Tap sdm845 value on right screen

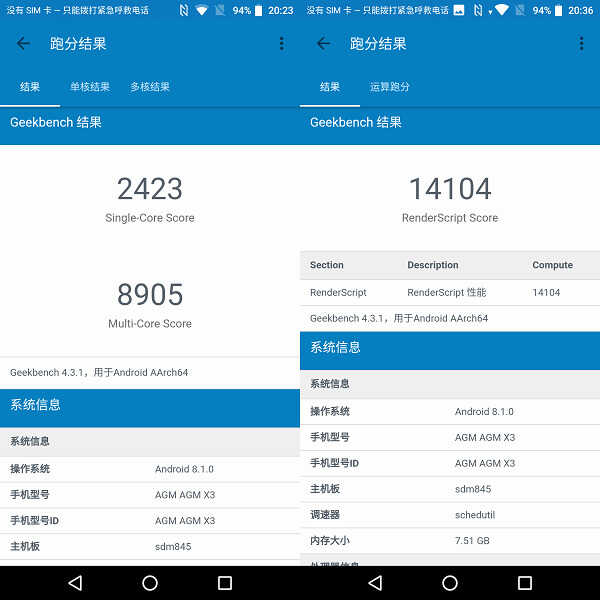[473, 489]
